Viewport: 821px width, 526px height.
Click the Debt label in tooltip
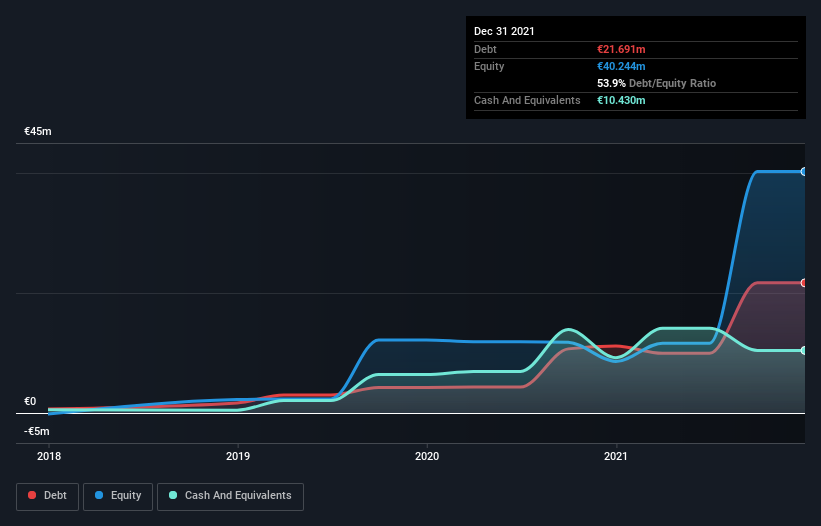point(485,49)
